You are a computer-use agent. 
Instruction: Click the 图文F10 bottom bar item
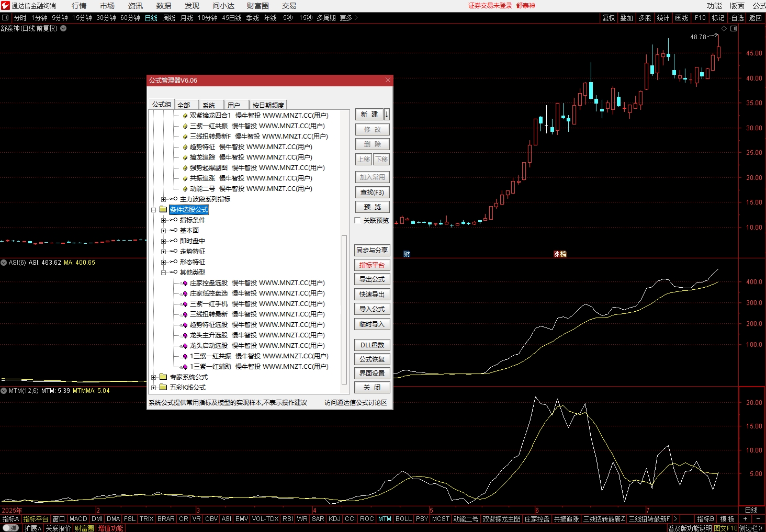pyautogui.click(x=726, y=528)
